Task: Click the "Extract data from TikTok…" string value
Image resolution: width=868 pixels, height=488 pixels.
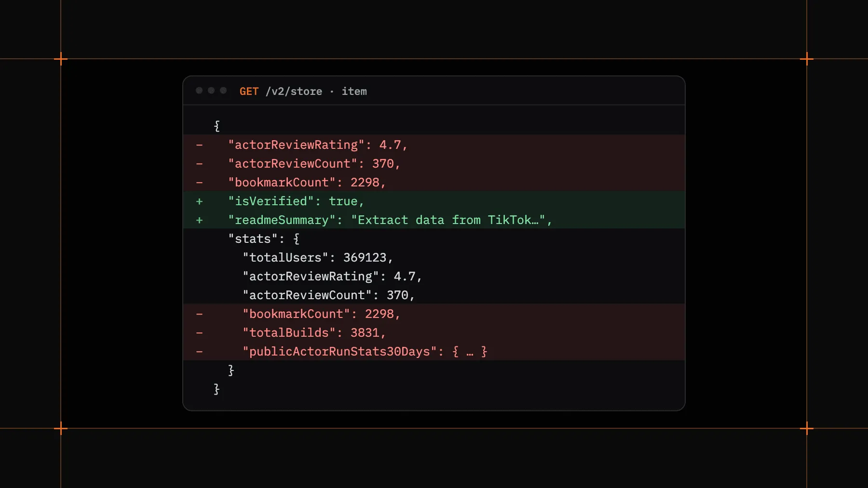Action: click(x=448, y=220)
